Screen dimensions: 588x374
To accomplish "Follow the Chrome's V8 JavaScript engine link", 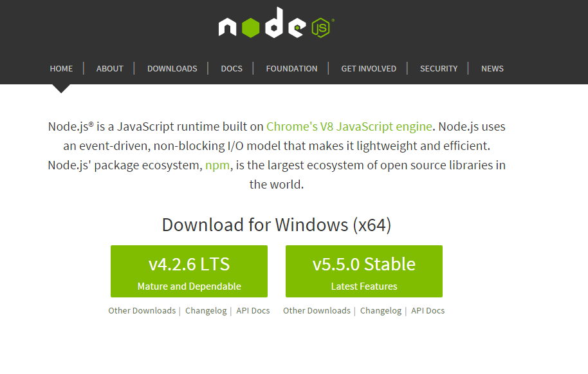I will tap(349, 126).
